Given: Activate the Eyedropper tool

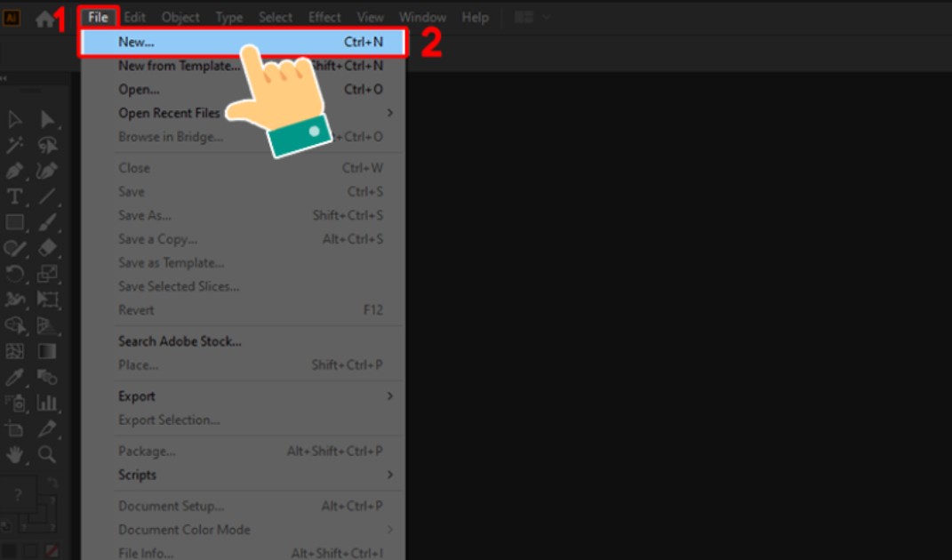Looking at the screenshot, I should tap(15, 378).
